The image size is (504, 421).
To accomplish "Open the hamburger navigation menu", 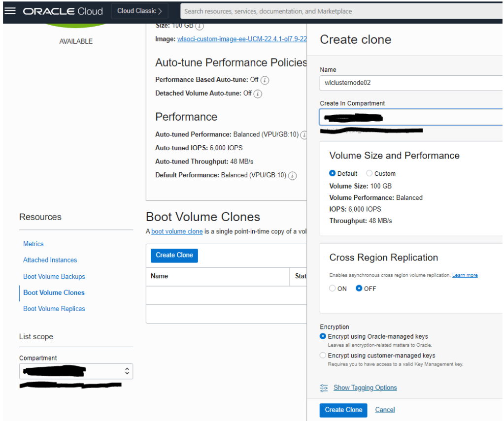I will coord(10,11).
